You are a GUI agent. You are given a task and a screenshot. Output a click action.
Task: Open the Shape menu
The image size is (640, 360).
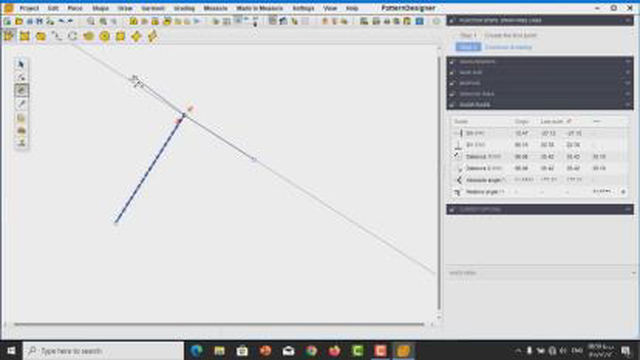pos(100,8)
